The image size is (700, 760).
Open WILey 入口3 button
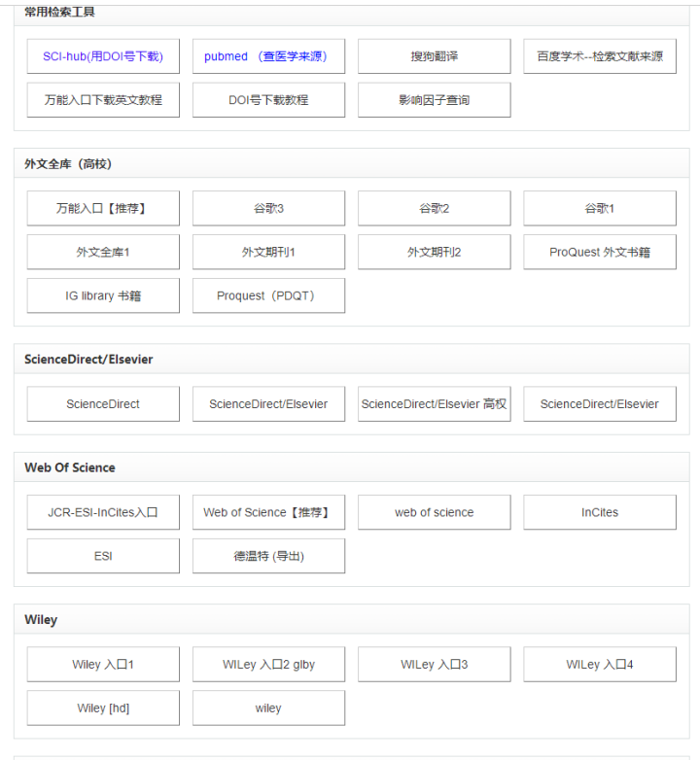(435, 665)
